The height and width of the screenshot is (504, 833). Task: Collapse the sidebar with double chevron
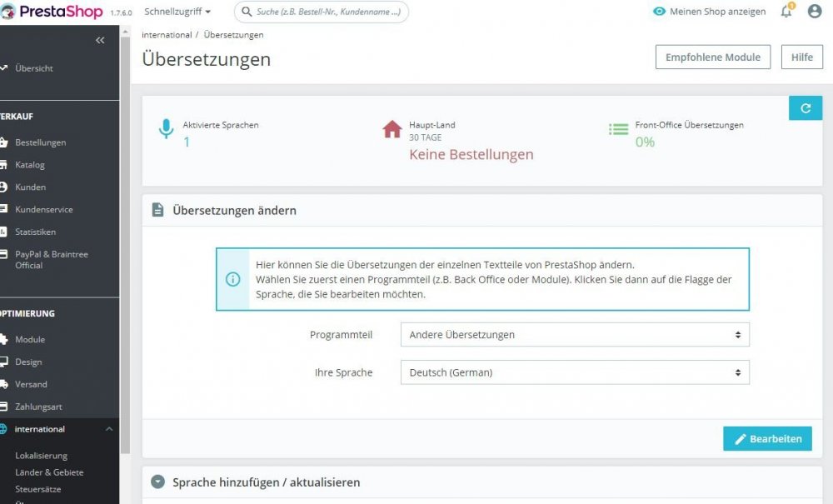click(x=100, y=40)
